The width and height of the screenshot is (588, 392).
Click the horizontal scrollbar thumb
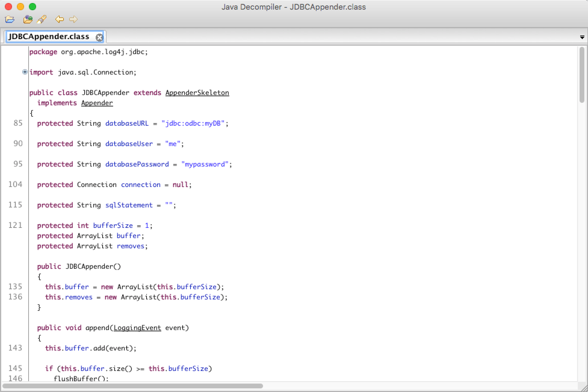coord(132,386)
